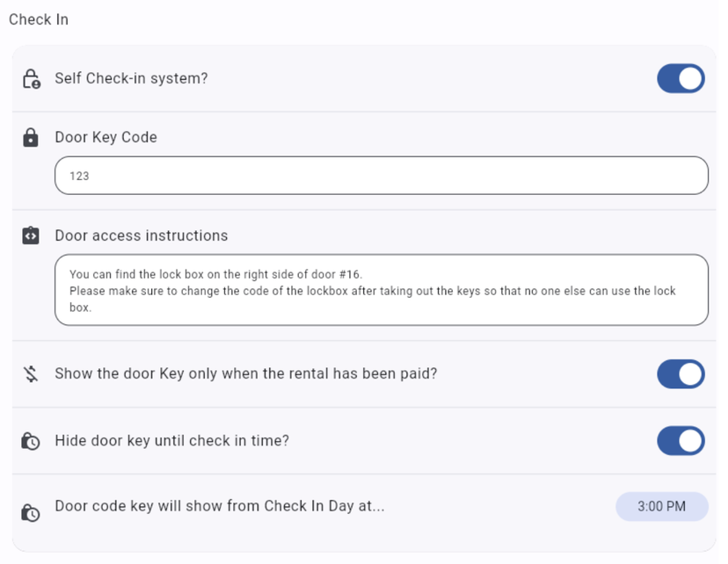Viewport: 728px width, 564px height.
Task: Toggle Hide door key until check in time
Action: [x=681, y=441]
